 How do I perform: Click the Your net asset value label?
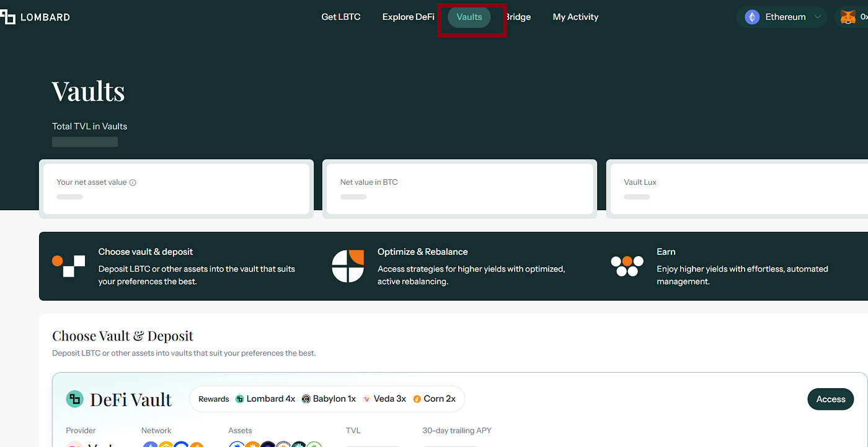click(92, 182)
